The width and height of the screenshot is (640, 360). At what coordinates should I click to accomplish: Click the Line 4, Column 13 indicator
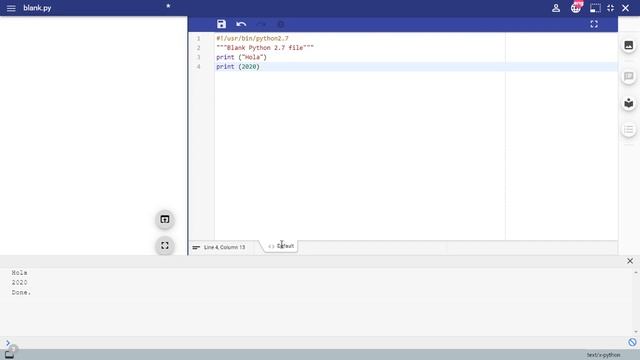tap(224, 247)
